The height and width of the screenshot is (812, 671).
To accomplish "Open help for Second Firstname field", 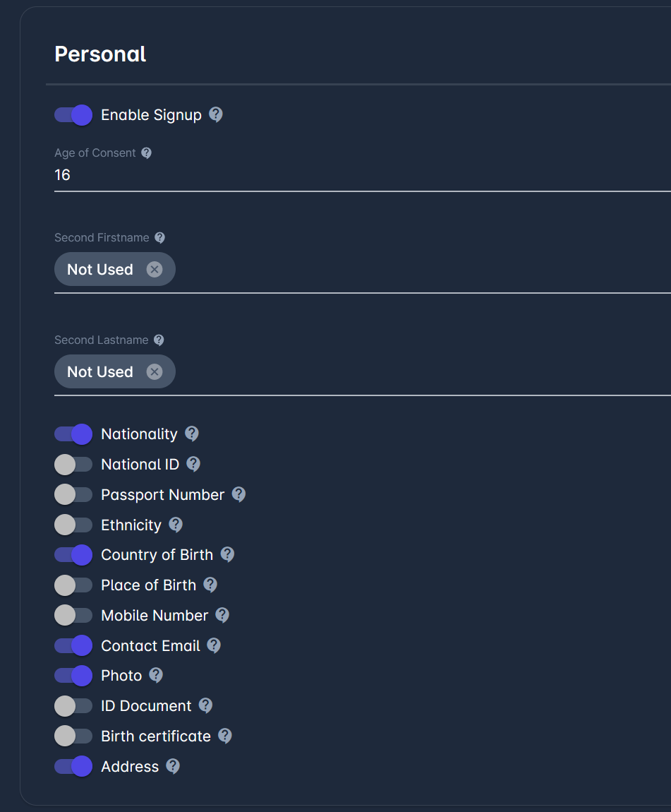I will pyautogui.click(x=159, y=237).
